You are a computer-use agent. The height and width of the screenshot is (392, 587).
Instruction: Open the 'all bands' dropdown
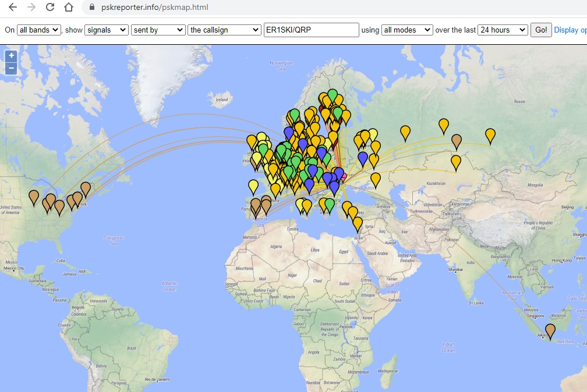[x=39, y=30]
